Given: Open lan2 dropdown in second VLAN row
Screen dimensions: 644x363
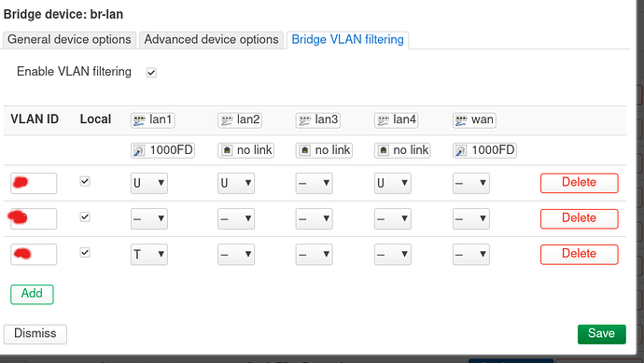Looking at the screenshot, I should pyautogui.click(x=236, y=219).
